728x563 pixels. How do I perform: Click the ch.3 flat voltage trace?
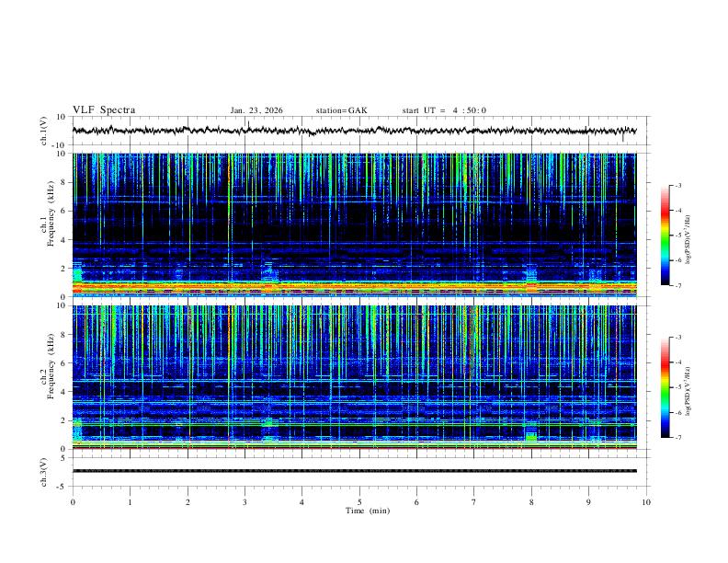point(354,471)
